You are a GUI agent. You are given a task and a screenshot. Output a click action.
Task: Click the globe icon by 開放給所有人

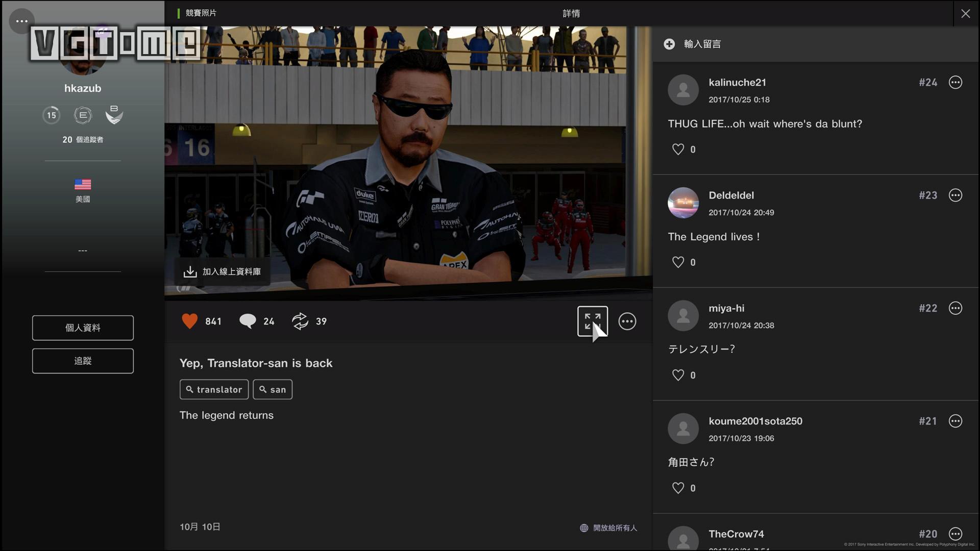tap(584, 528)
